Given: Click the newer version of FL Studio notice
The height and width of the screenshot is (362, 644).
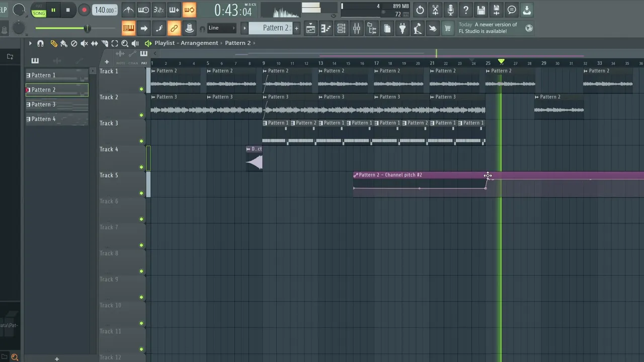Looking at the screenshot, I should [x=488, y=28].
